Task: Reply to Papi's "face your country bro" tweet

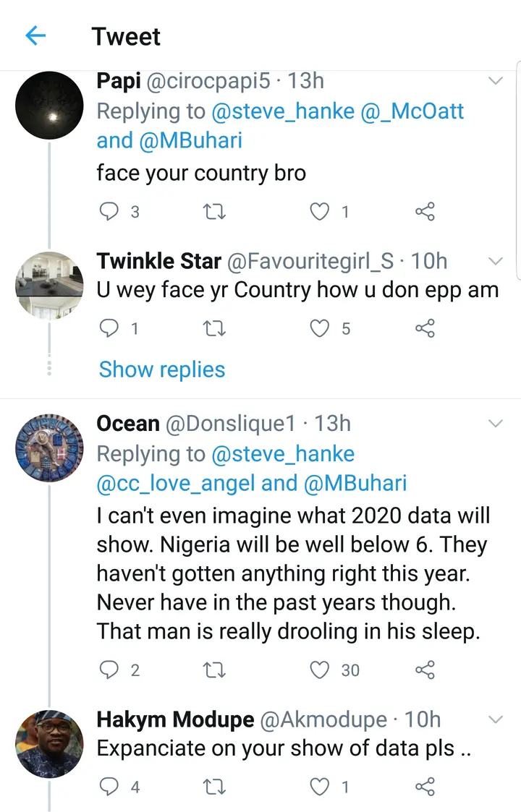Action: click(109, 211)
